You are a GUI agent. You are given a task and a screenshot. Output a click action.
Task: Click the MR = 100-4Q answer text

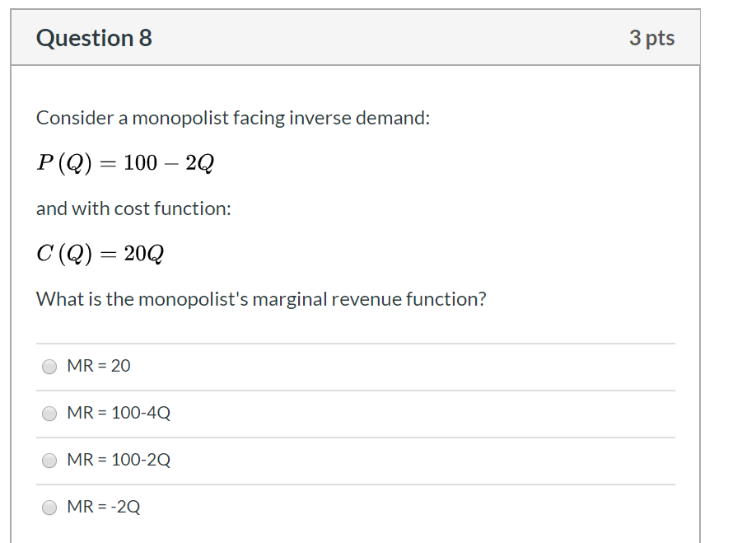point(118,413)
